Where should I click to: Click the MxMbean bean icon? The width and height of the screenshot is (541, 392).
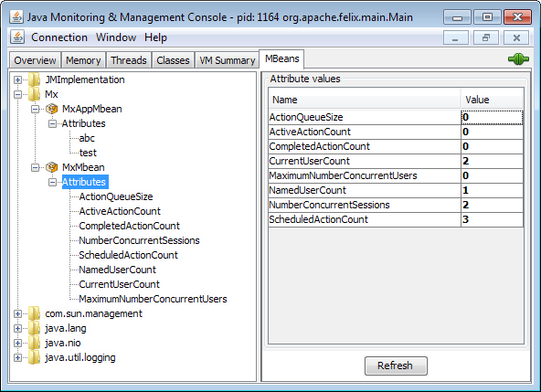pos(51,167)
